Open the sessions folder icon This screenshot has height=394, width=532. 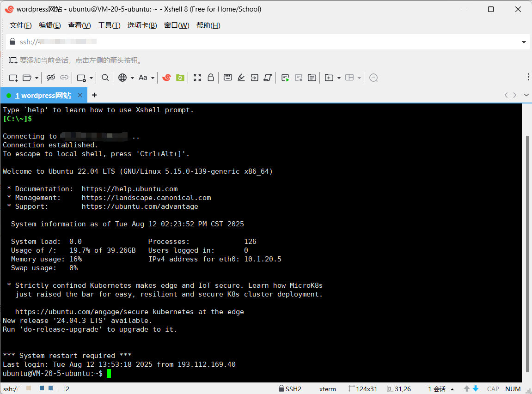pos(27,78)
